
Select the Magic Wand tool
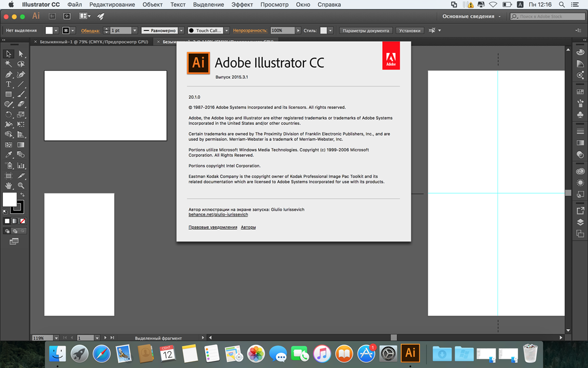(x=8, y=64)
